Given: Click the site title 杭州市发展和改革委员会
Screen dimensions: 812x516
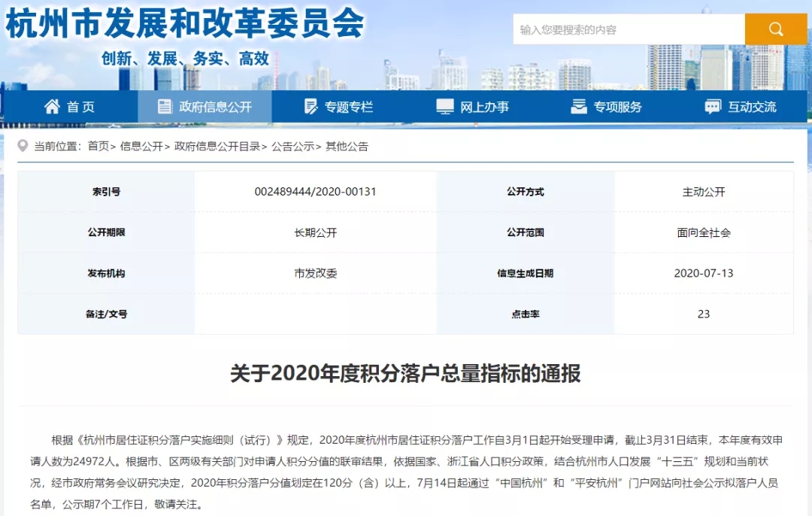Looking at the screenshot, I should [184, 23].
